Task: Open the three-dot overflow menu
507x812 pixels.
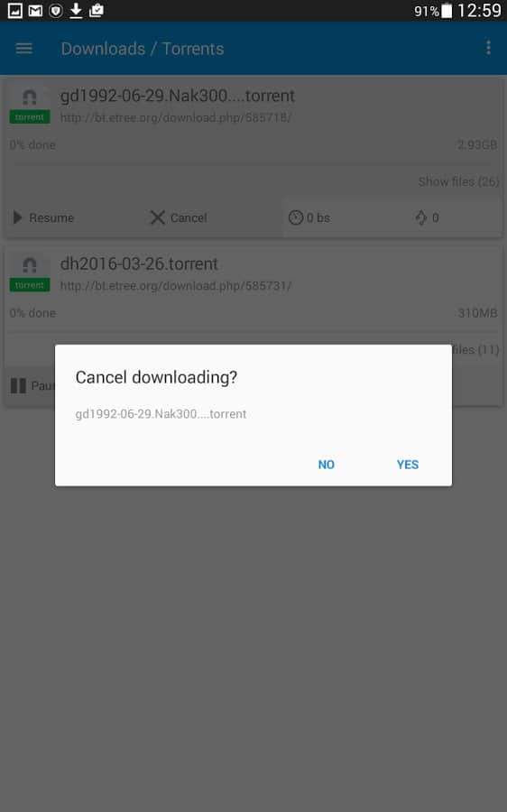Action: click(488, 48)
